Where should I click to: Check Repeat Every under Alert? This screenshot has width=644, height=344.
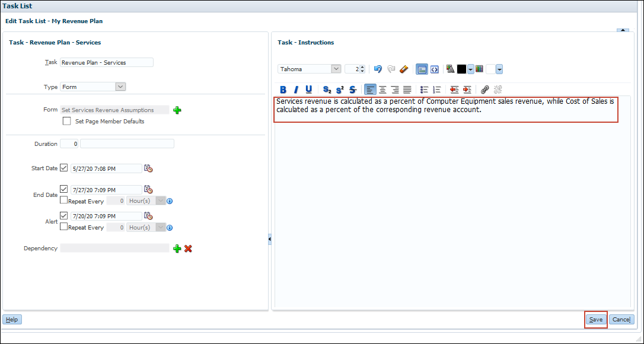pos(64,227)
